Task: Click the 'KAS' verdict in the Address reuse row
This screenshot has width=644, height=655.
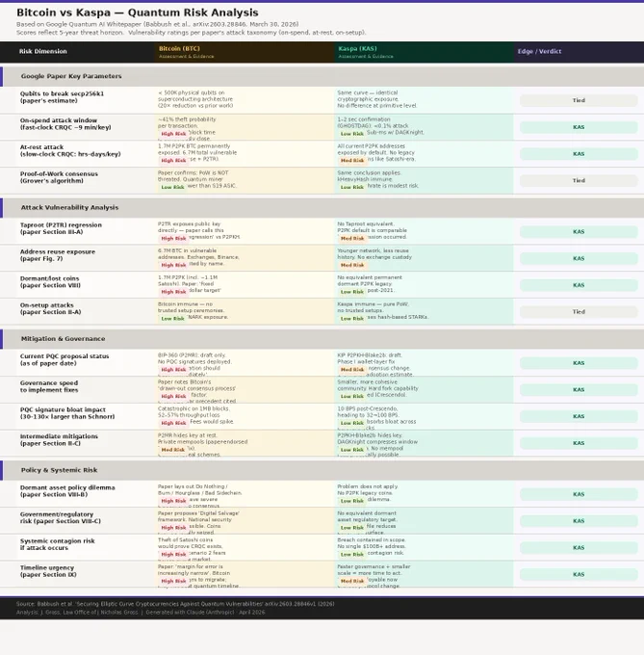Action: 579,258
